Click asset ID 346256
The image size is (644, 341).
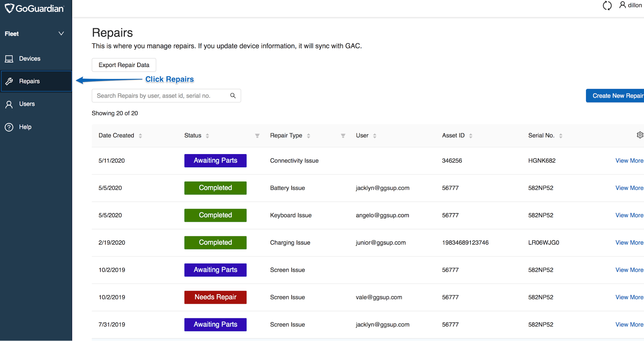click(x=452, y=161)
